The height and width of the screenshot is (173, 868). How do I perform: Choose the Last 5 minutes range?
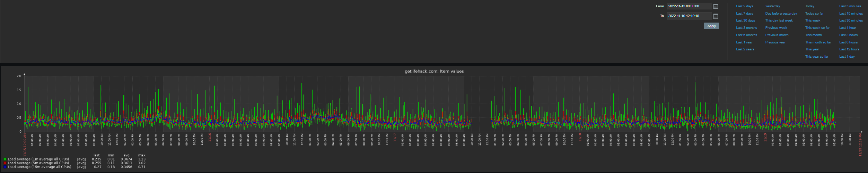click(850, 6)
